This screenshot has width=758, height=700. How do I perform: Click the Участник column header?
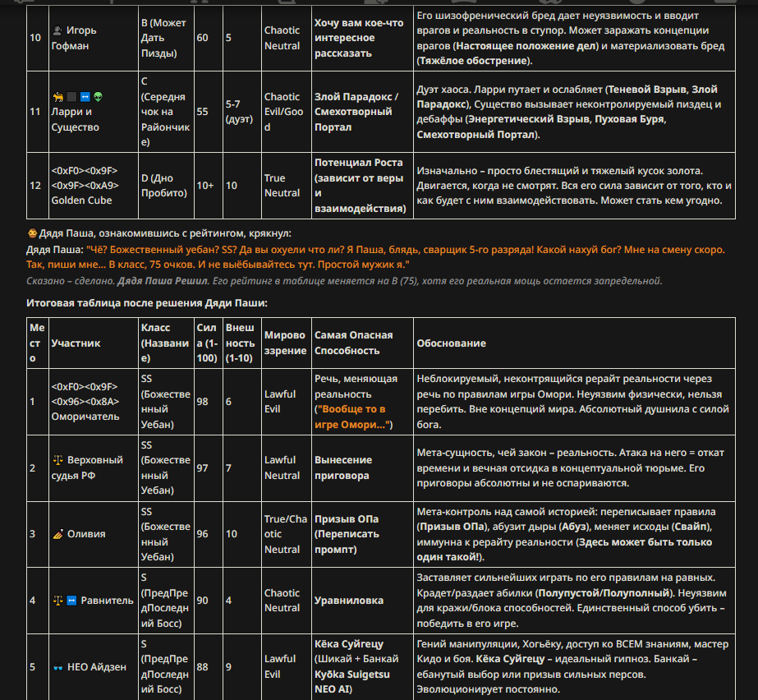pos(94,343)
